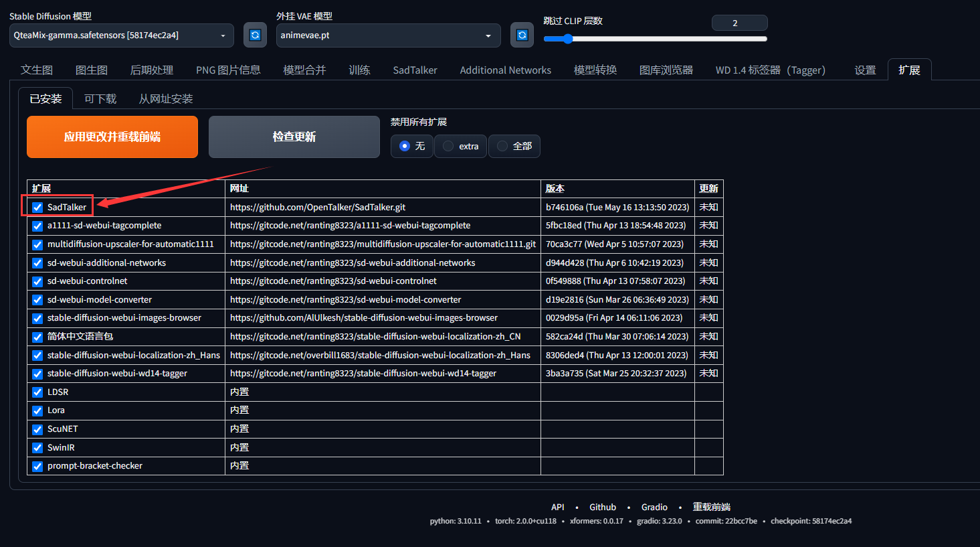
Task: Expand the 可下载 extensions list
Action: (98, 98)
